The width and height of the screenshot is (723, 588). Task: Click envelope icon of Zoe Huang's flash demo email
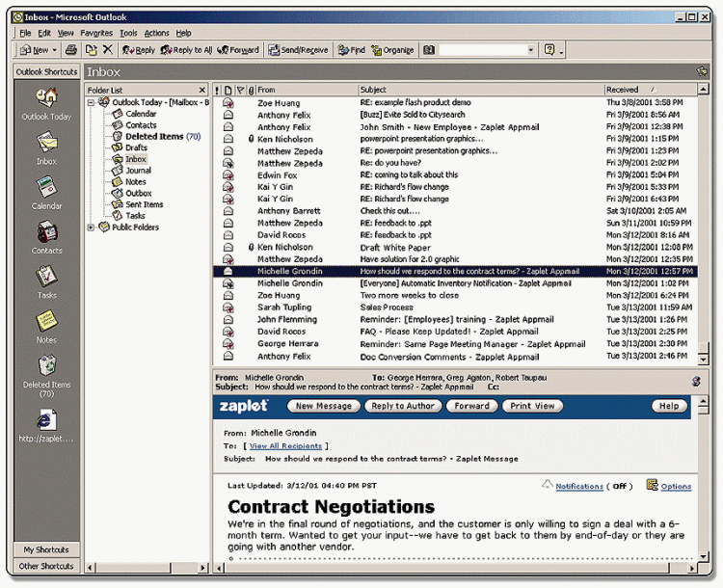pos(228,103)
